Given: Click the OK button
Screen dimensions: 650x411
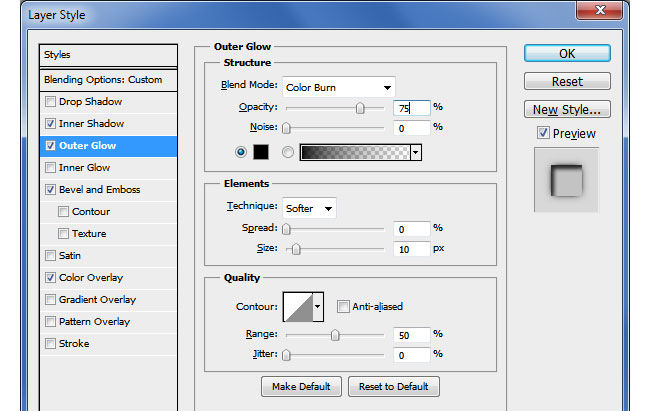Looking at the screenshot, I should (x=567, y=54).
